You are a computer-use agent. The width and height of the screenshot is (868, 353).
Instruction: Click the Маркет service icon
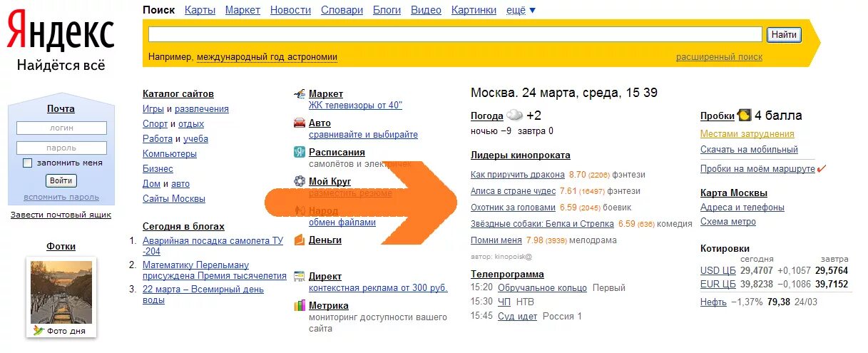[300, 94]
